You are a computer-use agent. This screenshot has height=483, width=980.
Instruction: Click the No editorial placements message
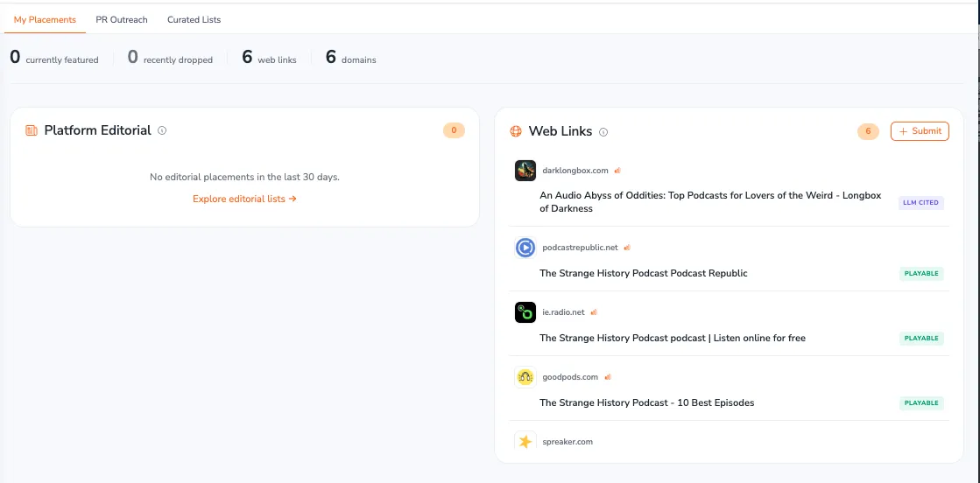pos(244,177)
